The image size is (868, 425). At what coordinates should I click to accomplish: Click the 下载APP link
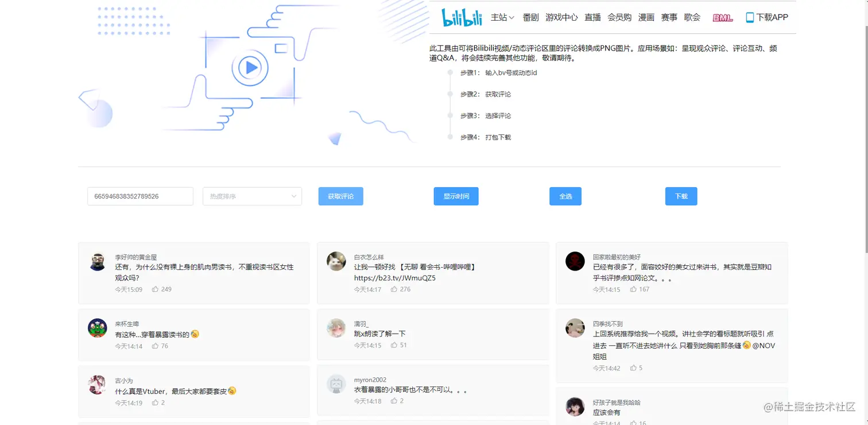point(772,18)
